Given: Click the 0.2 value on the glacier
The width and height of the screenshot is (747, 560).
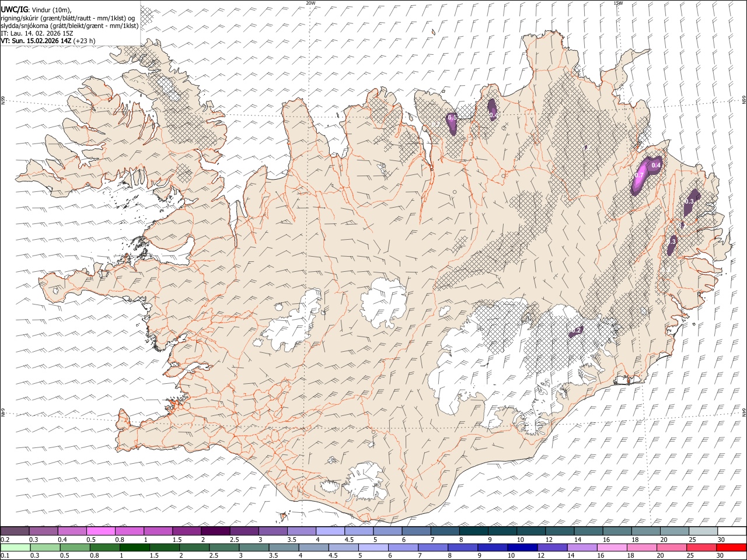Looking at the screenshot, I should pyautogui.click(x=577, y=331).
